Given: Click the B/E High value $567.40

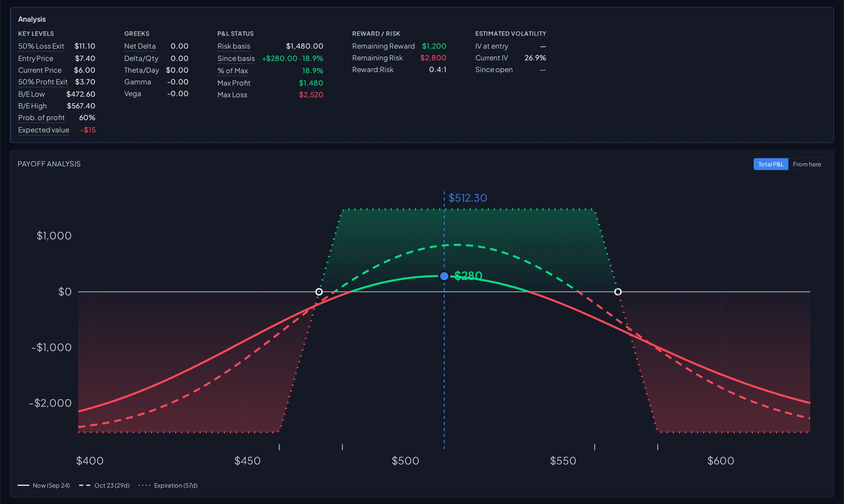Looking at the screenshot, I should (81, 106).
